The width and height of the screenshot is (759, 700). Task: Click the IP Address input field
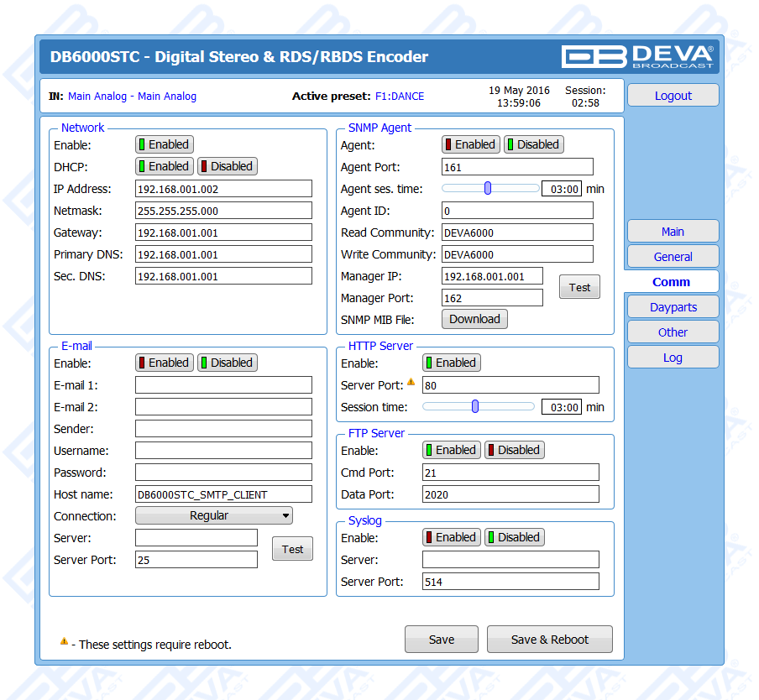click(223, 189)
